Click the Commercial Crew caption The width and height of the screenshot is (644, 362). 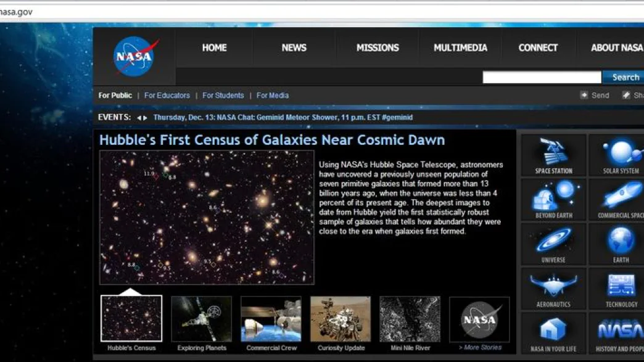(271, 348)
